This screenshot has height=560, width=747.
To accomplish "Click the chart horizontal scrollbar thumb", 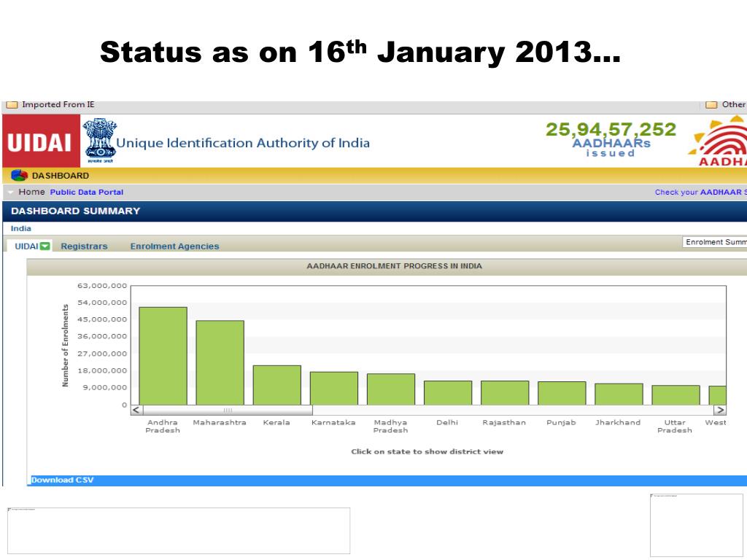I will coord(228,410).
